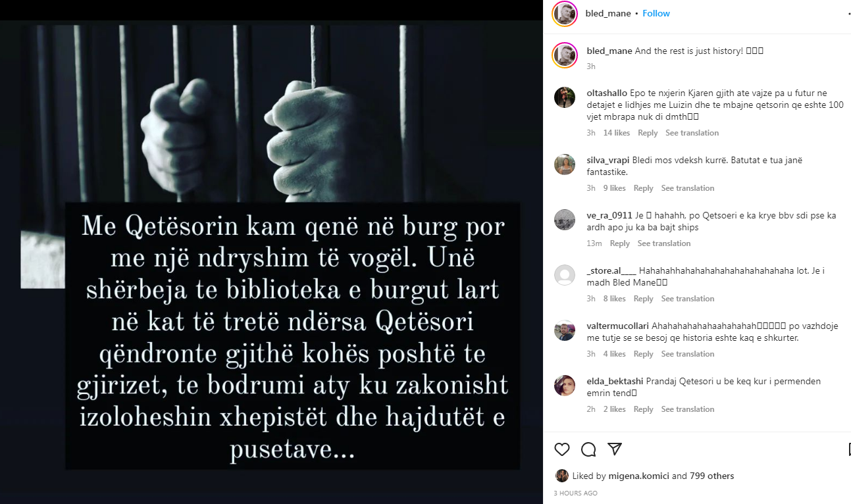851x504 pixels.
Task: See translation of elda_bektashi's comment
Action: tap(688, 409)
